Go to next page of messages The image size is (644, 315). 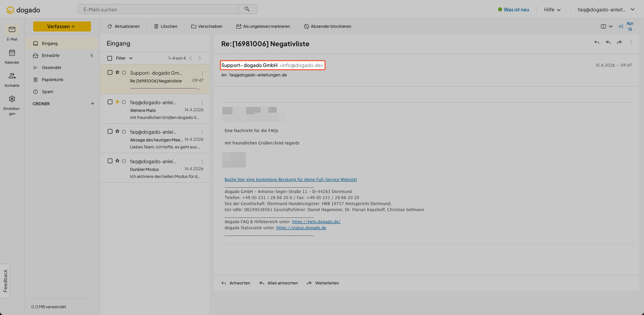(200, 58)
